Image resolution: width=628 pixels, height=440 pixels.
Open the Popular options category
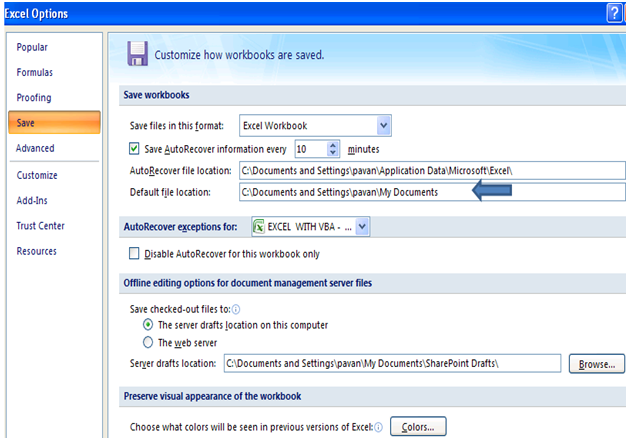[32, 47]
